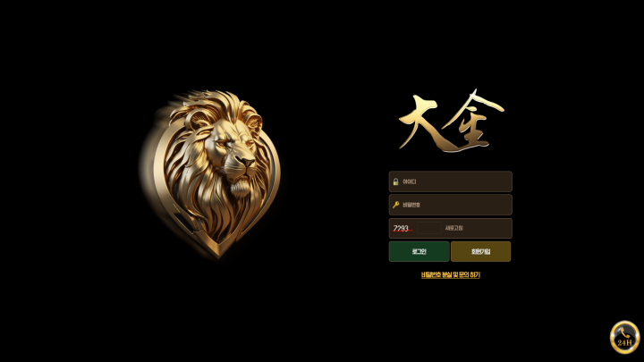Viewport: 644px width, 362px height.
Task: Open the 24H phone support icon
Action: click(624, 337)
